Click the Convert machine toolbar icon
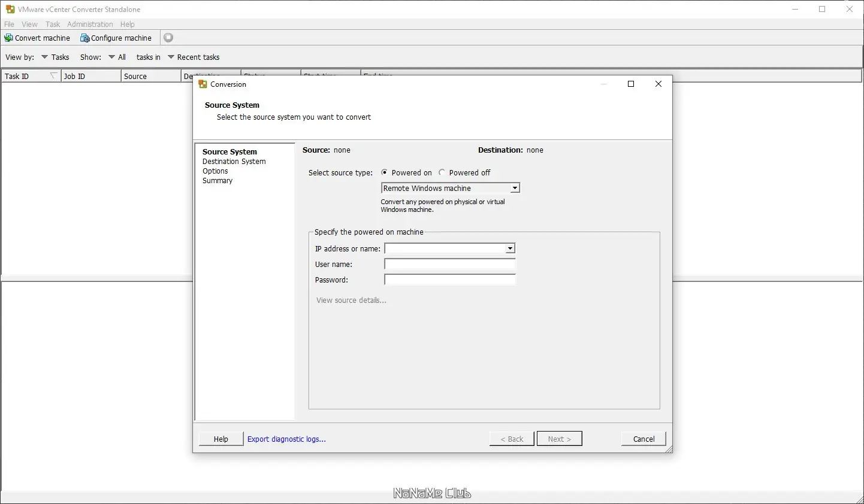Image resolution: width=864 pixels, height=504 pixels. tap(8, 38)
